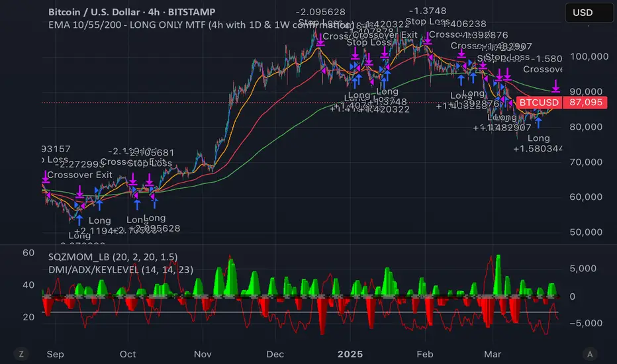Click the -1.3748 Stop Loss label
This screenshot has width=617, height=364.
coord(428,16)
